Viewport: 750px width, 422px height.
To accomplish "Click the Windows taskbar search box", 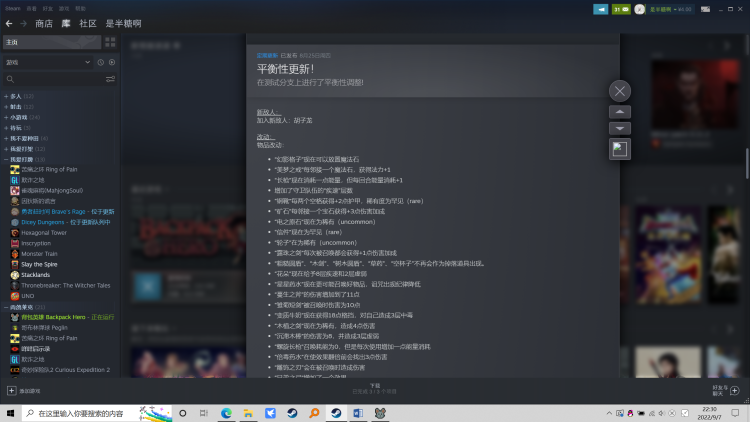I will coord(97,413).
